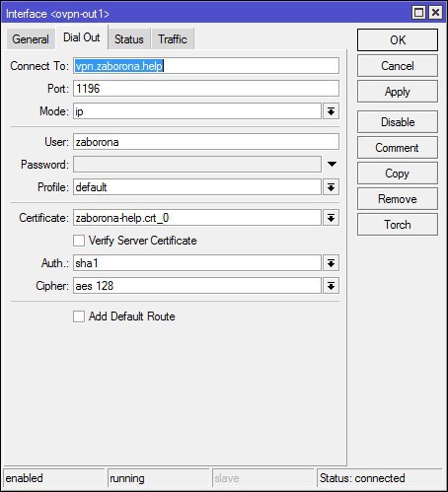
Task: Apply the interface settings
Action: click(398, 92)
